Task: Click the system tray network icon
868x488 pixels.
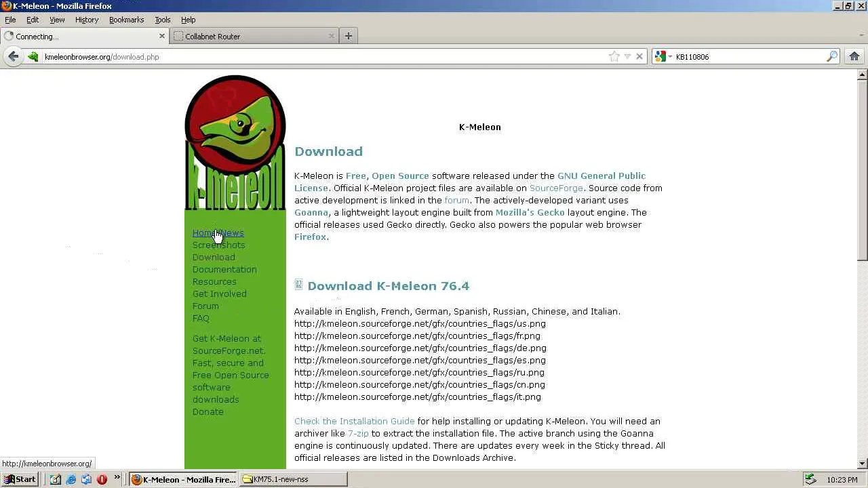Action: tap(810, 479)
